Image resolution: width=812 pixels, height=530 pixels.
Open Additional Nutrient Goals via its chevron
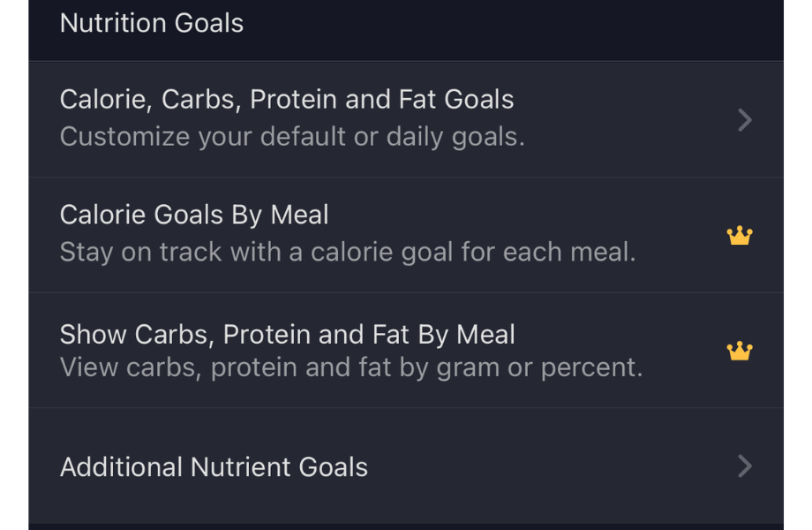744,466
